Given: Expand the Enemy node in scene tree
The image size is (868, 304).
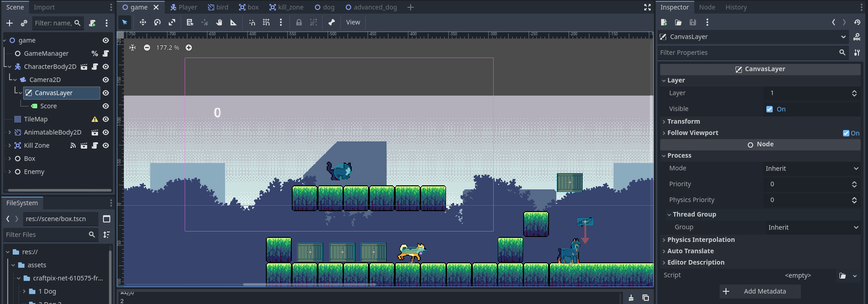Looking at the screenshot, I should pyautogui.click(x=10, y=172).
